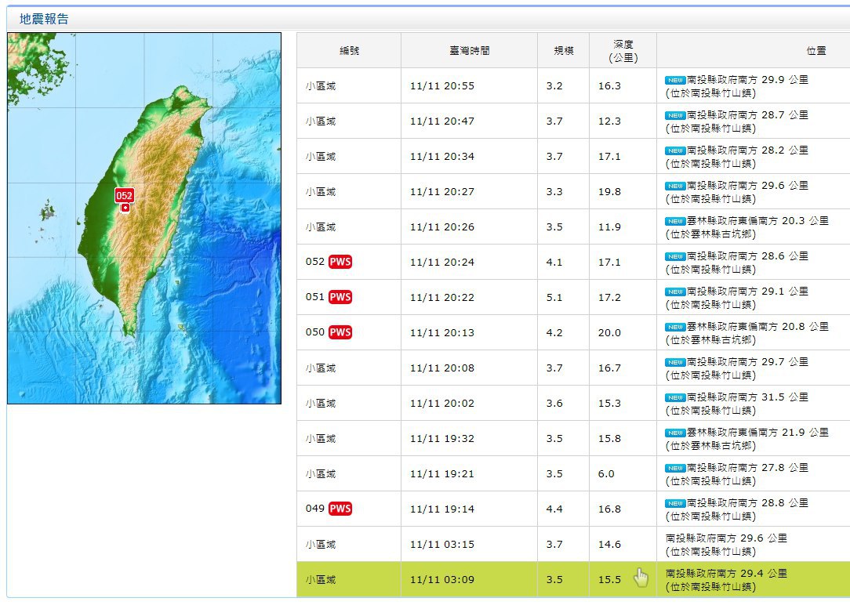Click the PWS badge on report 052

[340, 262]
